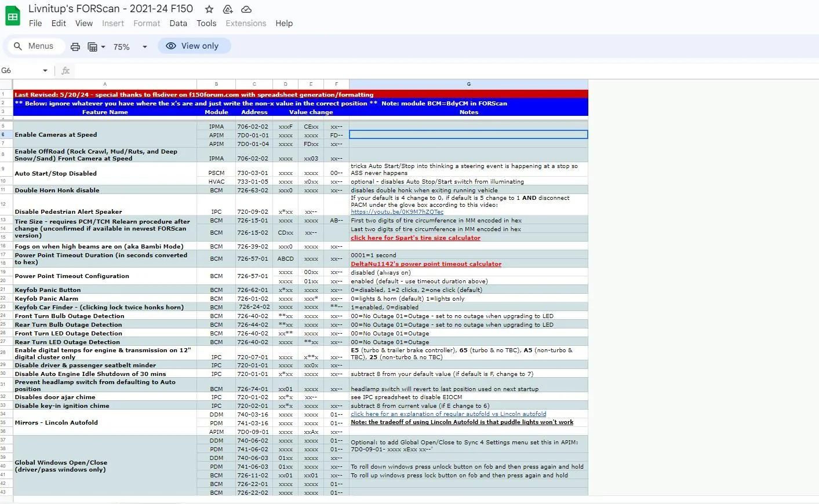Expand the paint format dropdown arrow
819x504 pixels.
102,46
